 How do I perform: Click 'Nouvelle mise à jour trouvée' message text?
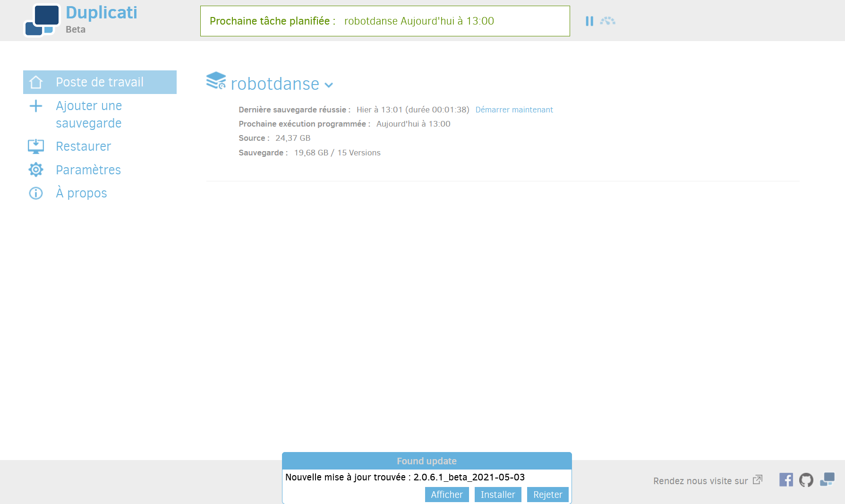(x=405, y=477)
